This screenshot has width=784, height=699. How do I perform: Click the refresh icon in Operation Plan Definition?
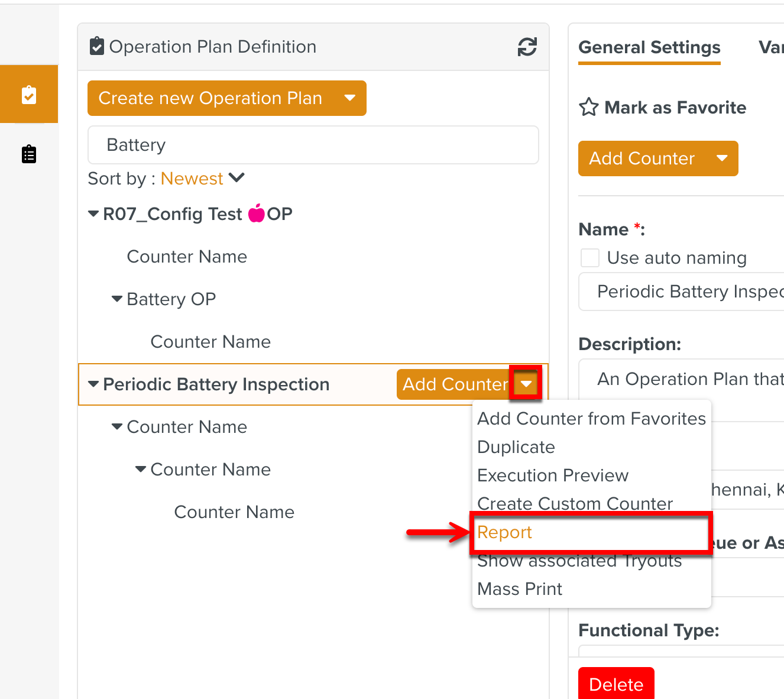pyautogui.click(x=527, y=47)
